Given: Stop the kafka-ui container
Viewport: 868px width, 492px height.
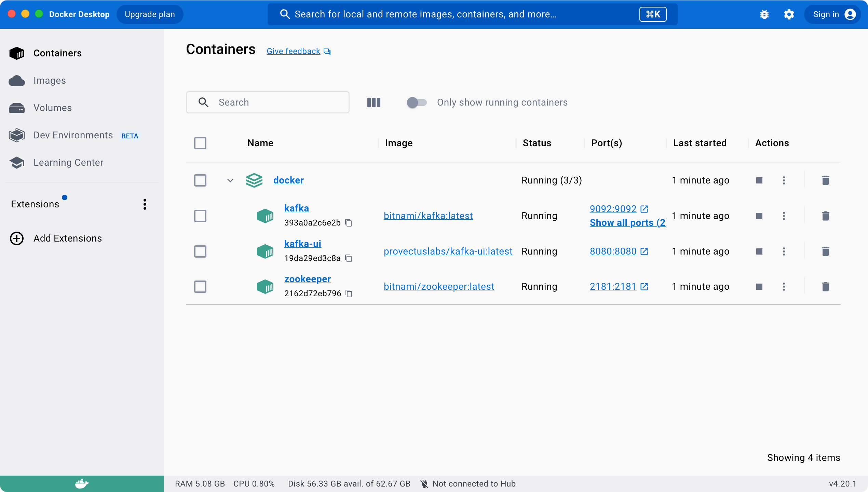Looking at the screenshot, I should point(759,251).
